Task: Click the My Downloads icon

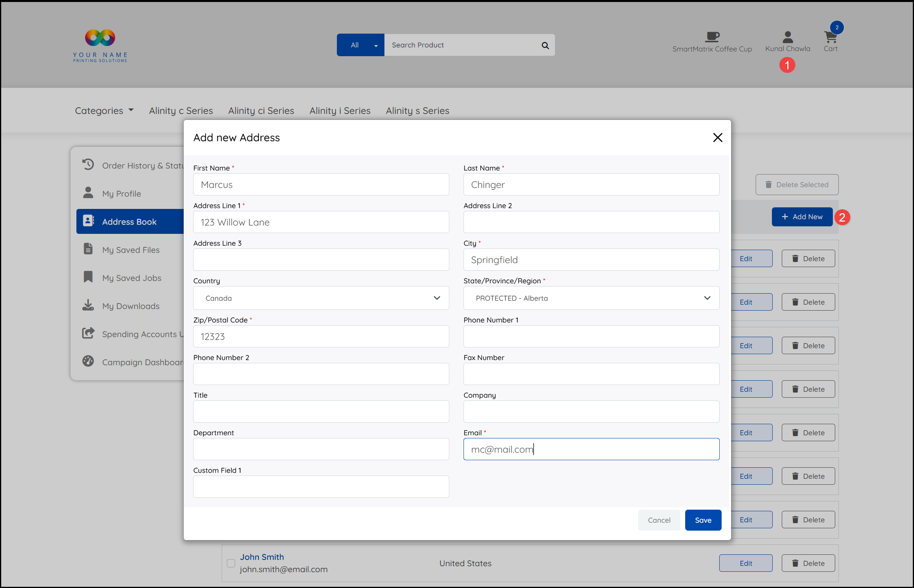Action: tap(88, 305)
